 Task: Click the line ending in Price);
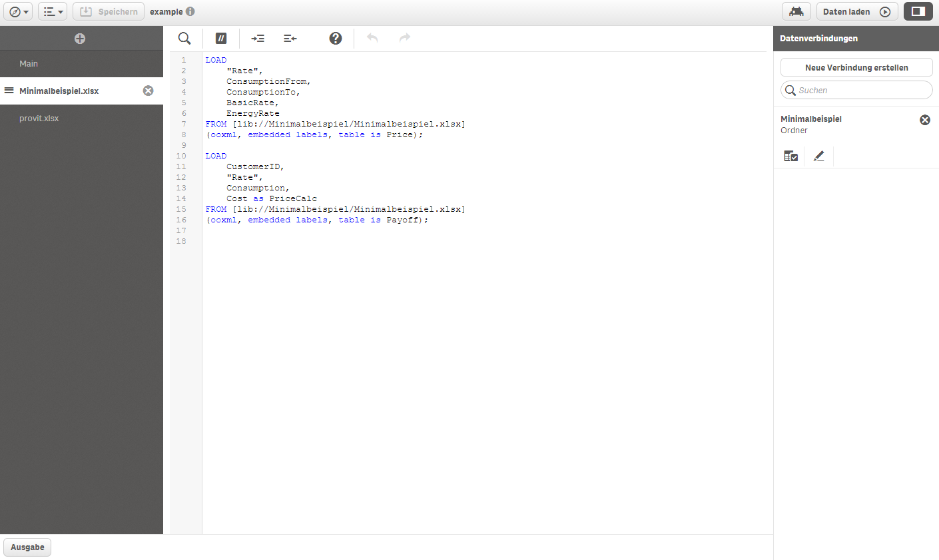(x=314, y=135)
